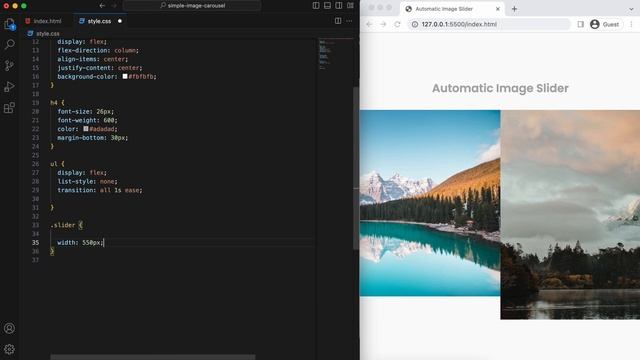Open Accounts menu in activity bar
640x360 pixels.
click(x=9, y=328)
